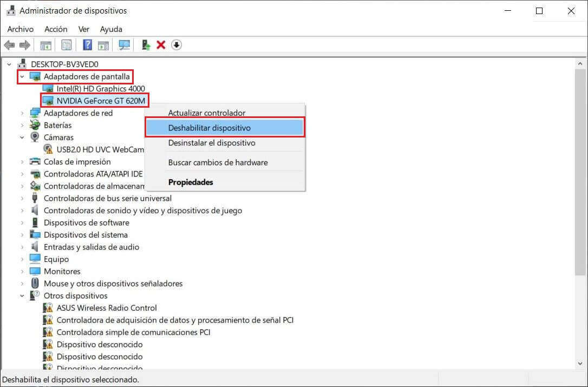Image resolution: width=588 pixels, height=387 pixels.
Task: Click the Adaptadores de red icon
Action: [x=35, y=113]
